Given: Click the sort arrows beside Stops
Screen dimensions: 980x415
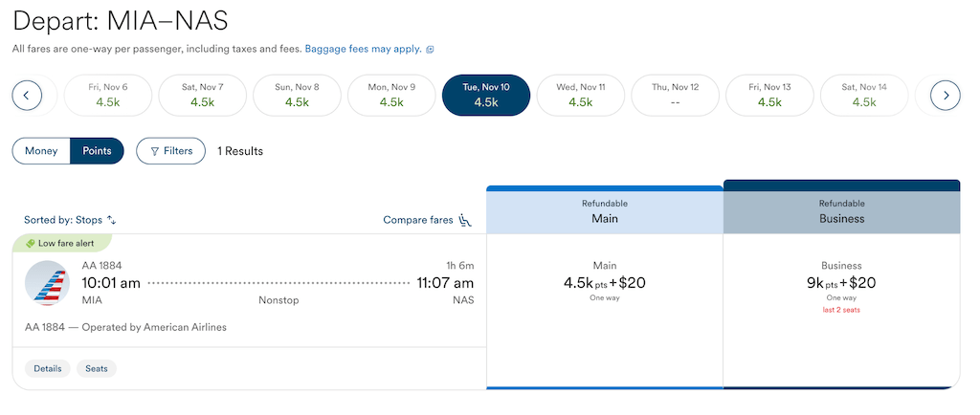Looking at the screenshot, I should 112,220.
